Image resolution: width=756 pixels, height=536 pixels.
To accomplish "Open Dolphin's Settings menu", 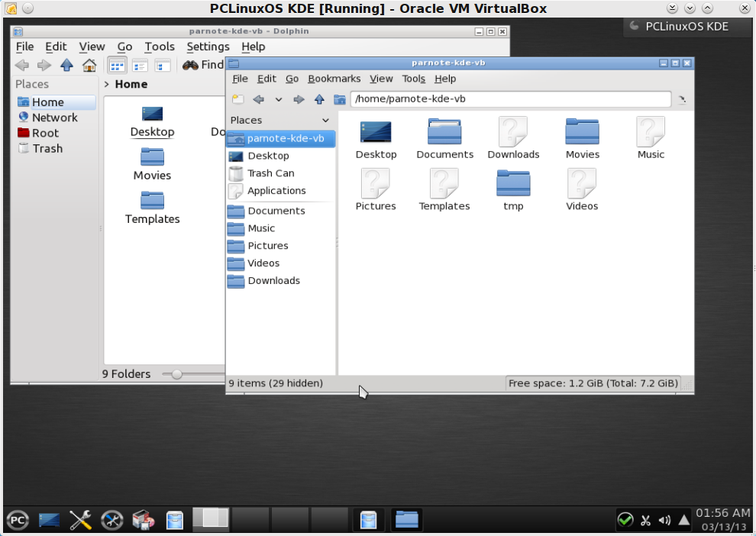I will pyautogui.click(x=208, y=47).
